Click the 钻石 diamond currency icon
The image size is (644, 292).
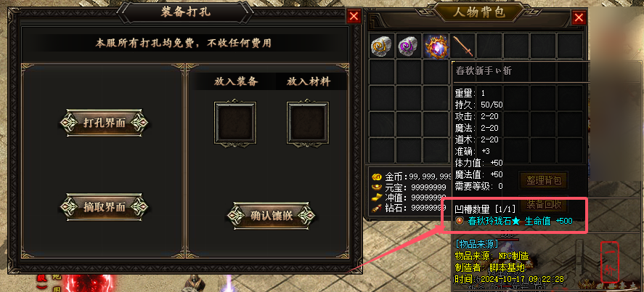377,208
